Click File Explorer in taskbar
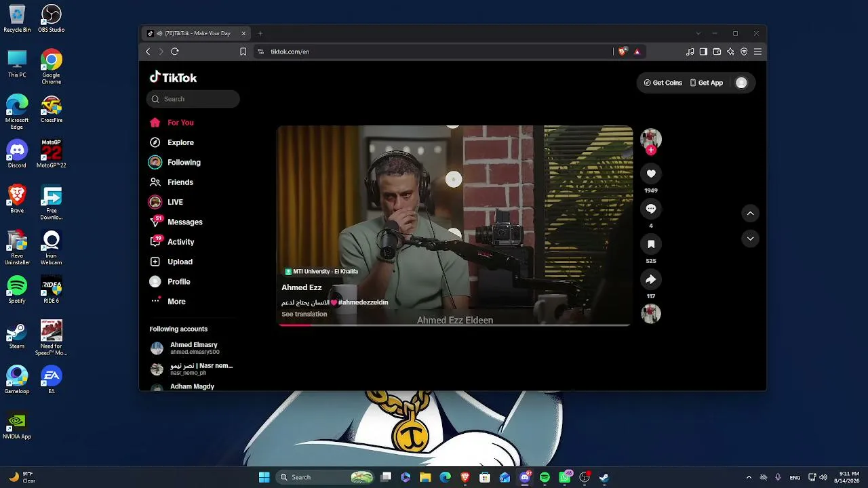 pyautogui.click(x=425, y=477)
